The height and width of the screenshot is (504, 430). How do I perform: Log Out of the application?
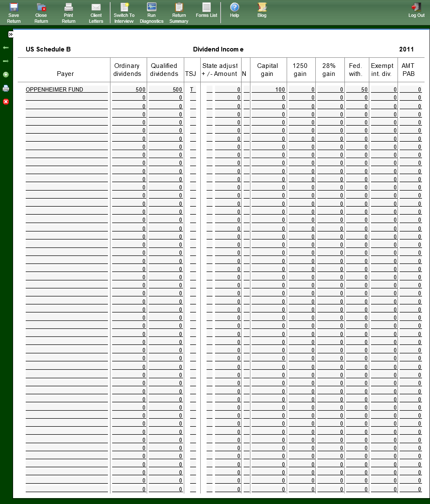tap(416, 10)
